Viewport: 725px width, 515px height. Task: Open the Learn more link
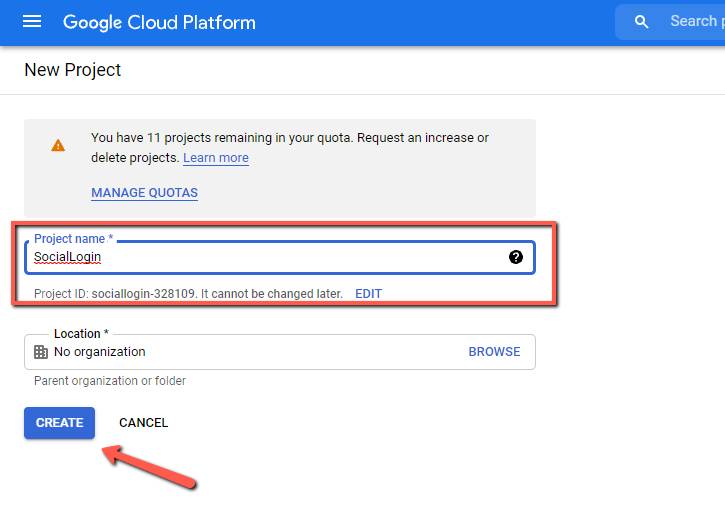pos(216,158)
